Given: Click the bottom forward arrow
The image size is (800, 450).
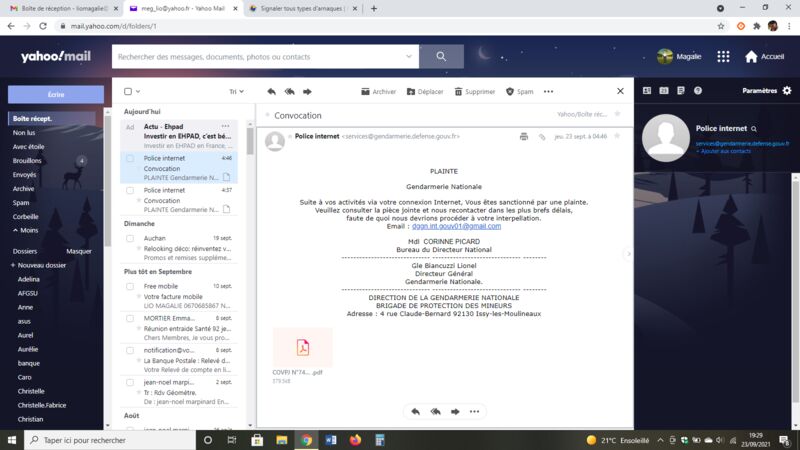Looking at the screenshot, I should click(x=455, y=412).
